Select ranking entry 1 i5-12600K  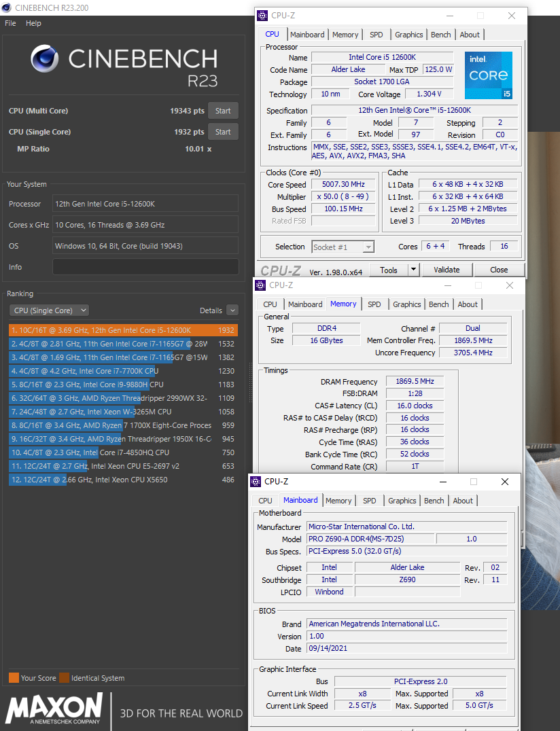tap(123, 330)
